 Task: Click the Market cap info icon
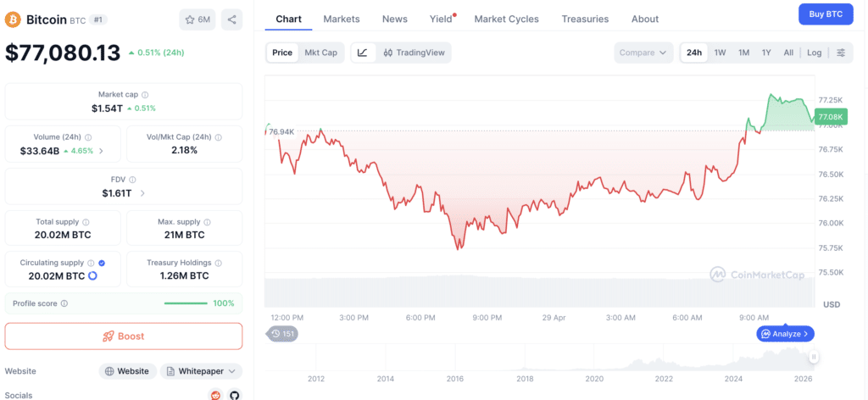(145, 95)
